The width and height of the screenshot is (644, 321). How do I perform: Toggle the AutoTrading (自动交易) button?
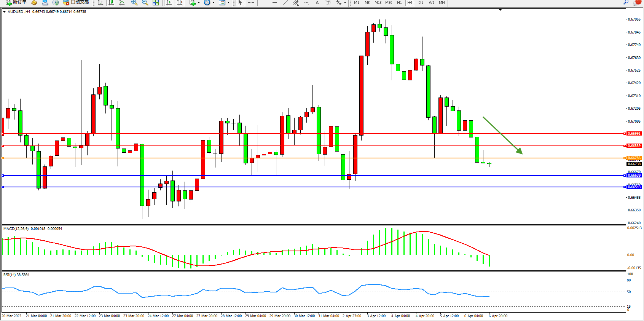76,2
